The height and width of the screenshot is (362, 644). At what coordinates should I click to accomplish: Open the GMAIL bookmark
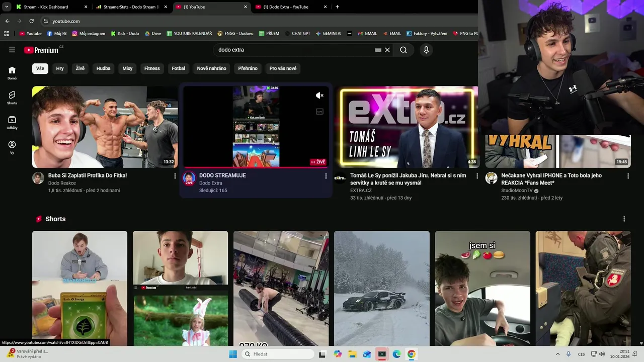367,34
